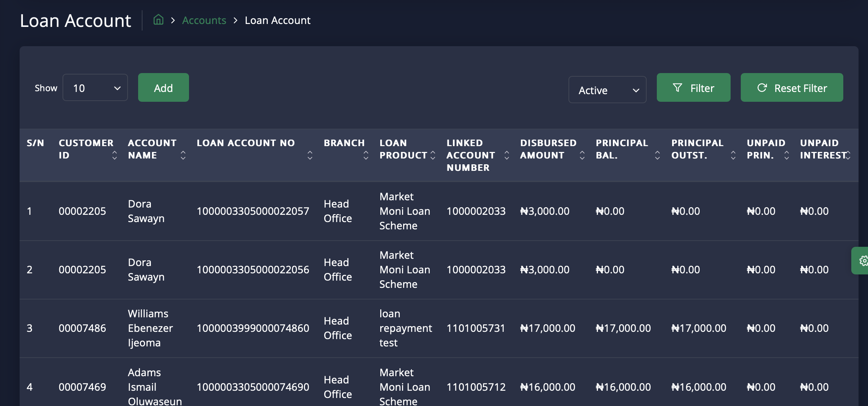Open the settings gear side tab
This screenshot has height=406, width=868.
(861, 261)
